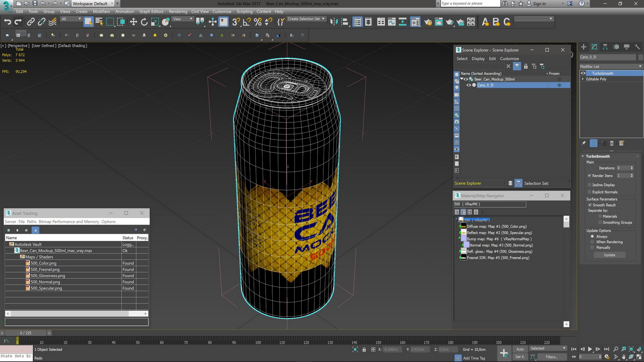Screen dimensions: 644x362
Task: Select the Manually update radio option
Action: click(592, 248)
